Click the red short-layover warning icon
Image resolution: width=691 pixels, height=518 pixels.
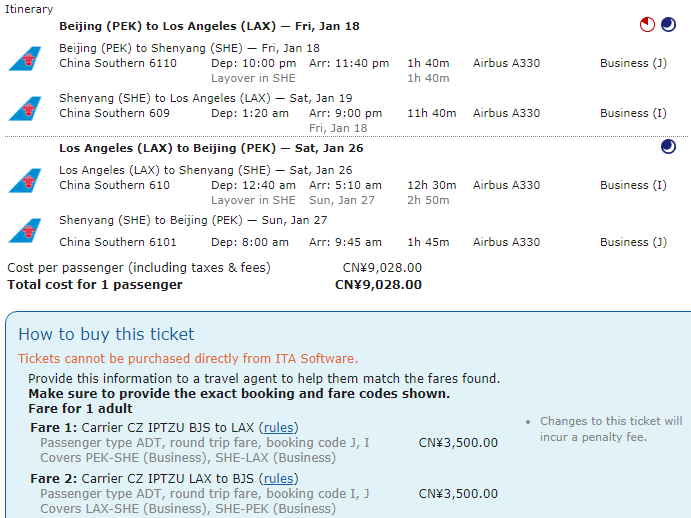[648, 25]
